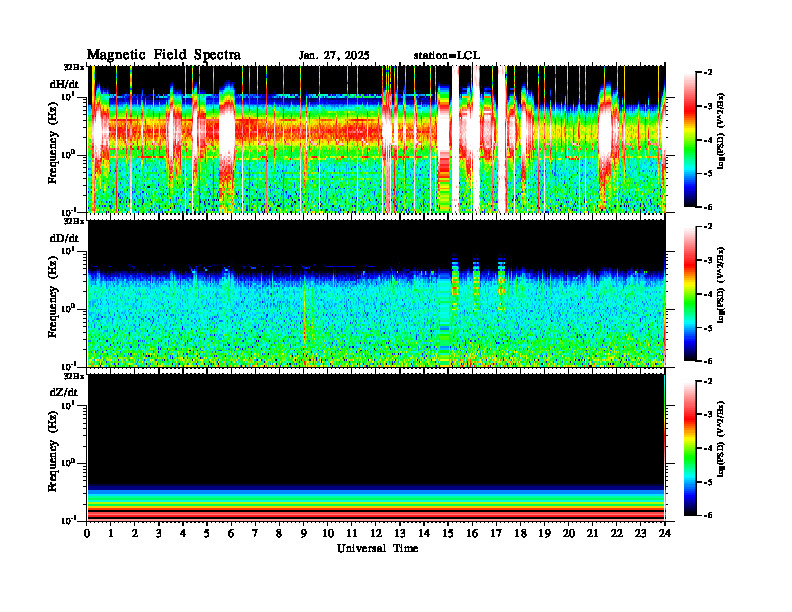Image resolution: width=792 pixels, height=612 pixels.
Task: Click the date 'Jan. 27, 2025'
Action: [x=334, y=56]
